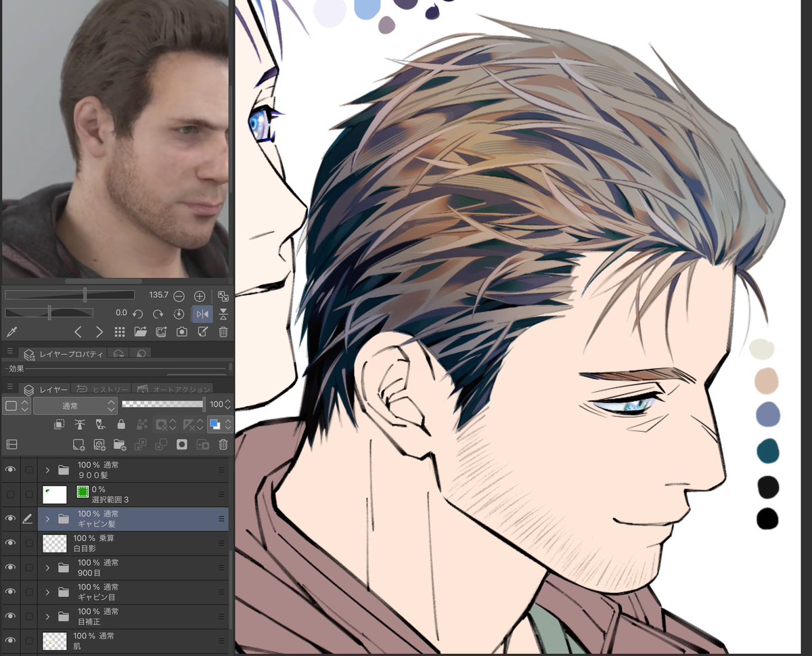This screenshot has height=656, width=812.
Task: Switch to the third tab beside レイヤープロパティ
Action: point(141,353)
